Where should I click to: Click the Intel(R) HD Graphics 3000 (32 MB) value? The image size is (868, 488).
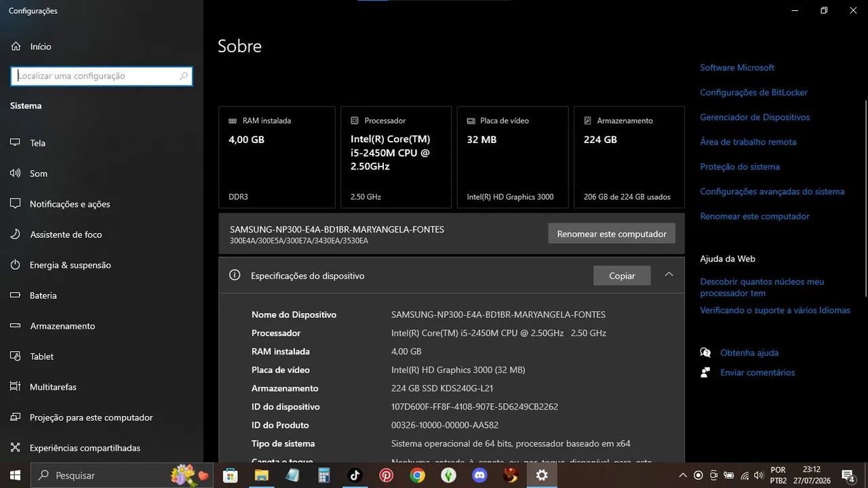pyautogui.click(x=458, y=370)
